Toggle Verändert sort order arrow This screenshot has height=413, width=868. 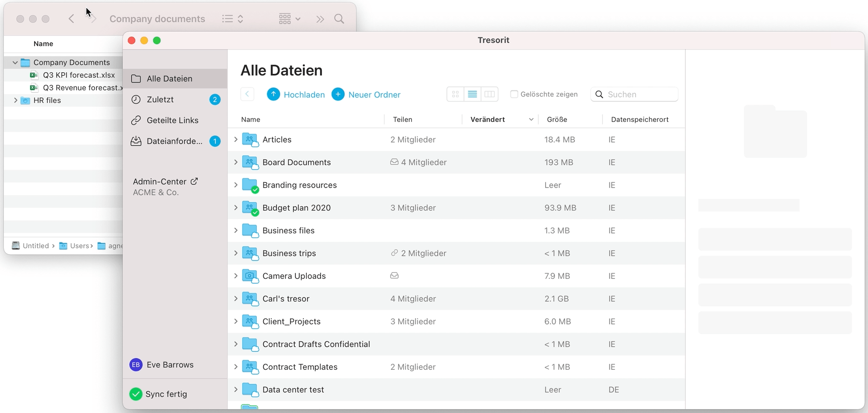coord(531,120)
